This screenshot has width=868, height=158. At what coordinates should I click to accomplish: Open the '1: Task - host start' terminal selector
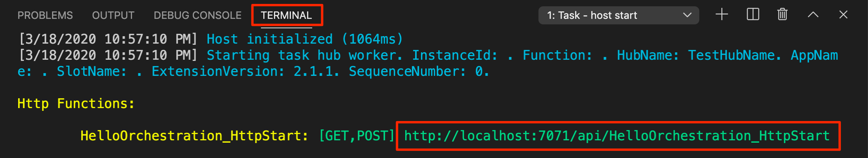coord(618,15)
